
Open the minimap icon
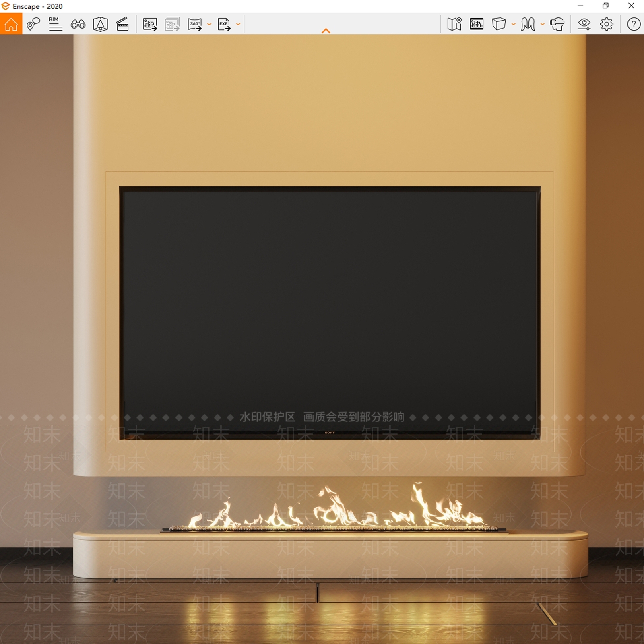[x=454, y=24]
